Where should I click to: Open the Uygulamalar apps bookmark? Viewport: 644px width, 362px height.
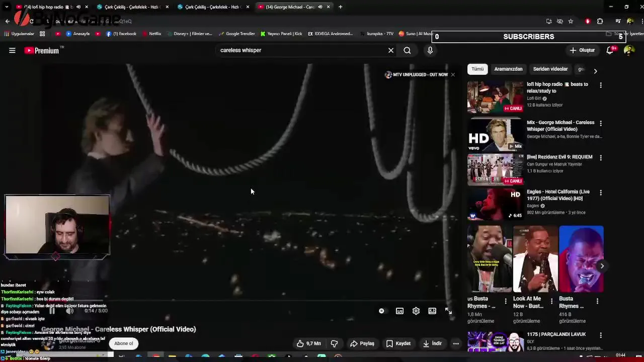[19, 34]
